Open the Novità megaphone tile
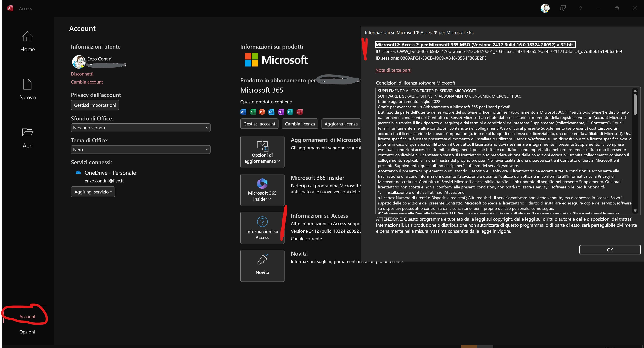Viewport: 644px width, 348px height. click(x=262, y=266)
